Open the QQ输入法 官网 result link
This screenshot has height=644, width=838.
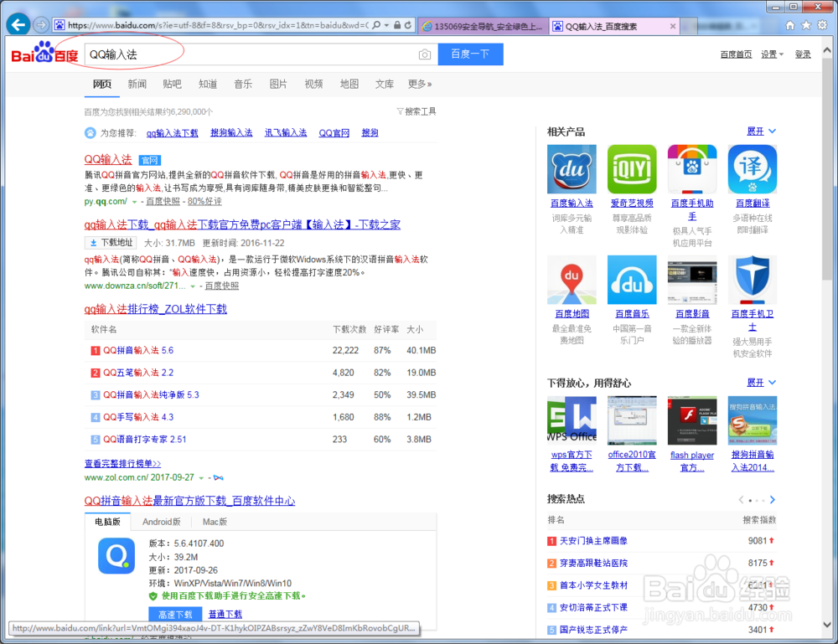[108, 160]
